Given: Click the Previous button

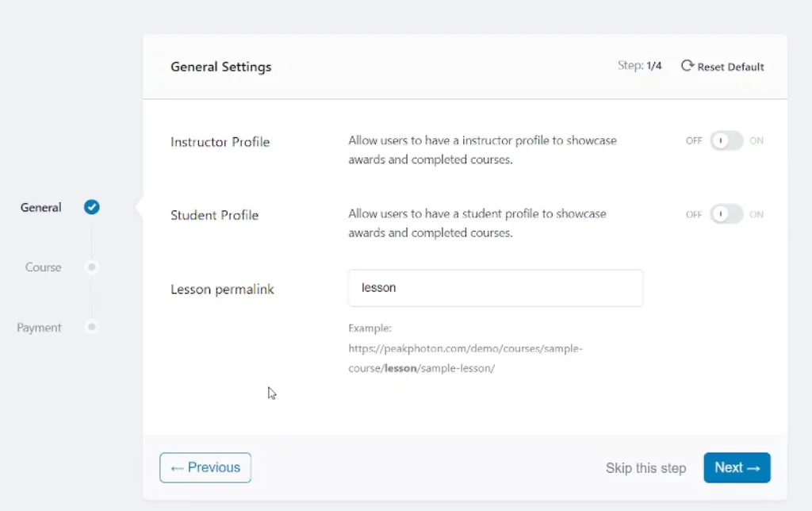Looking at the screenshot, I should (205, 467).
